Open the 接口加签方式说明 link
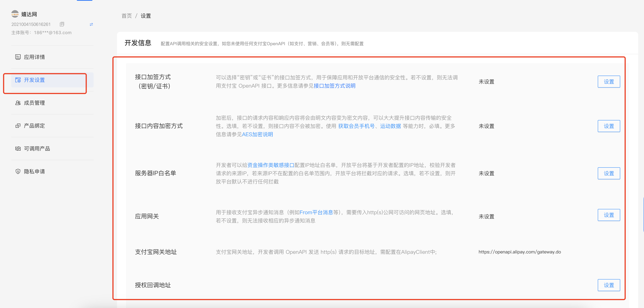The height and width of the screenshot is (308, 644). click(335, 86)
